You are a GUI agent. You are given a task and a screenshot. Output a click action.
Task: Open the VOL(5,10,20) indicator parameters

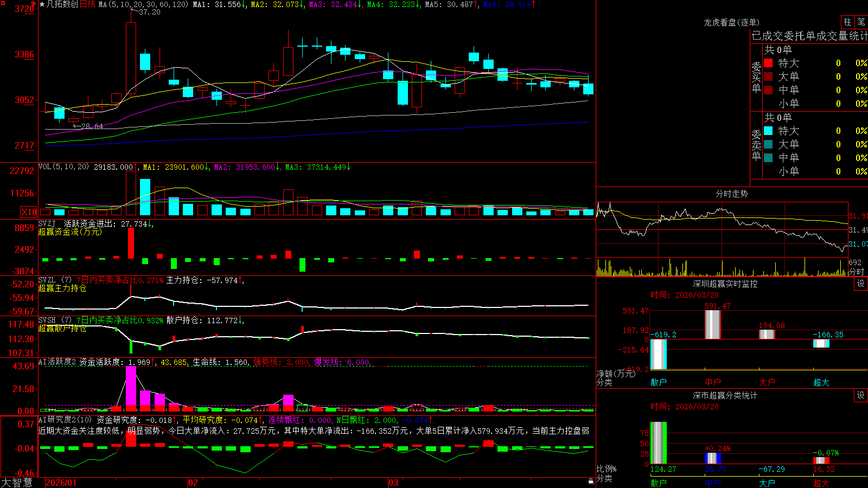click(63, 167)
